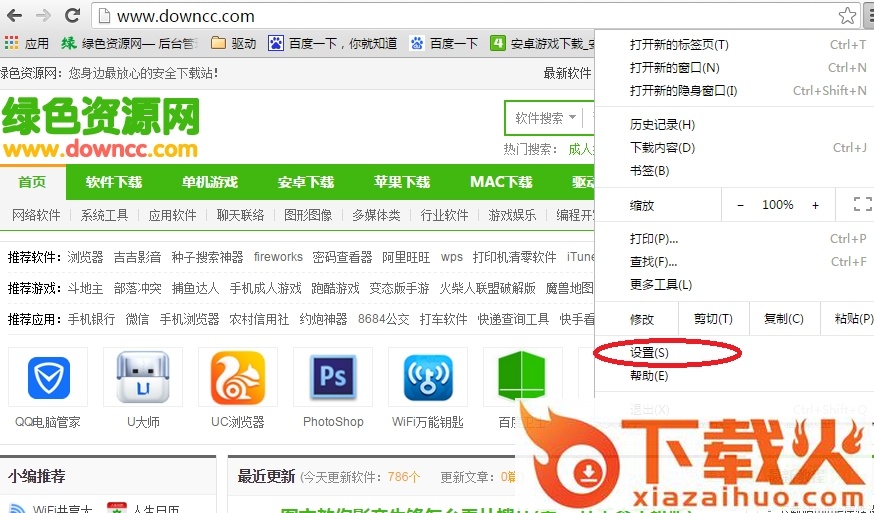Click 最新软件 link in top bar

click(x=567, y=73)
